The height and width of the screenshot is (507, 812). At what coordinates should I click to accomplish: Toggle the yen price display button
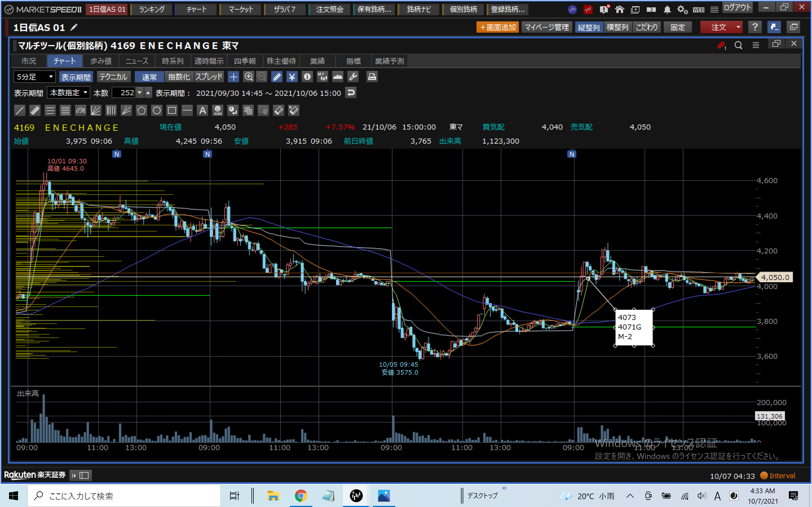click(x=292, y=77)
